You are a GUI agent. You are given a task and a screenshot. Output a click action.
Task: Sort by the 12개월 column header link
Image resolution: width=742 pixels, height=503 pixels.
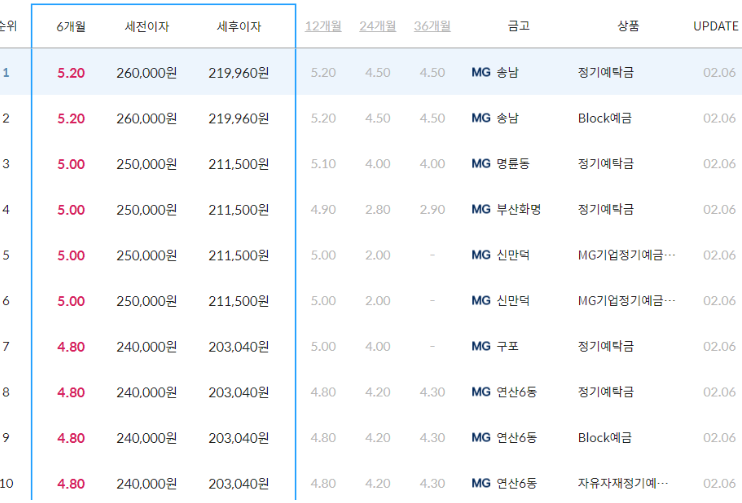323,26
